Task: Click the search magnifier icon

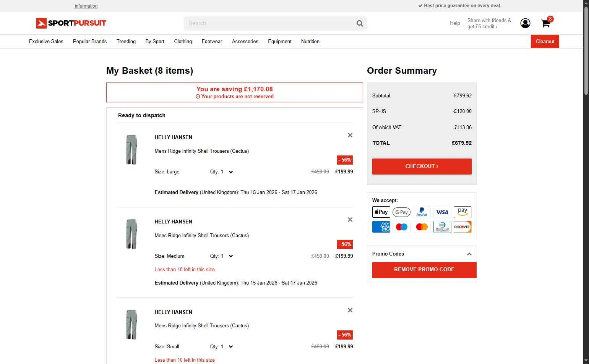Action: [360, 23]
